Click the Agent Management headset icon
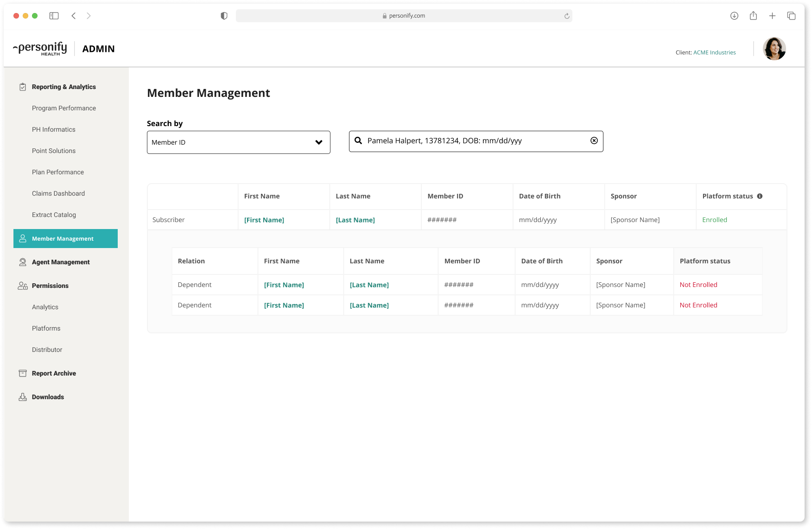This screenshot has height=529, width=812. (x=22, y=262)
